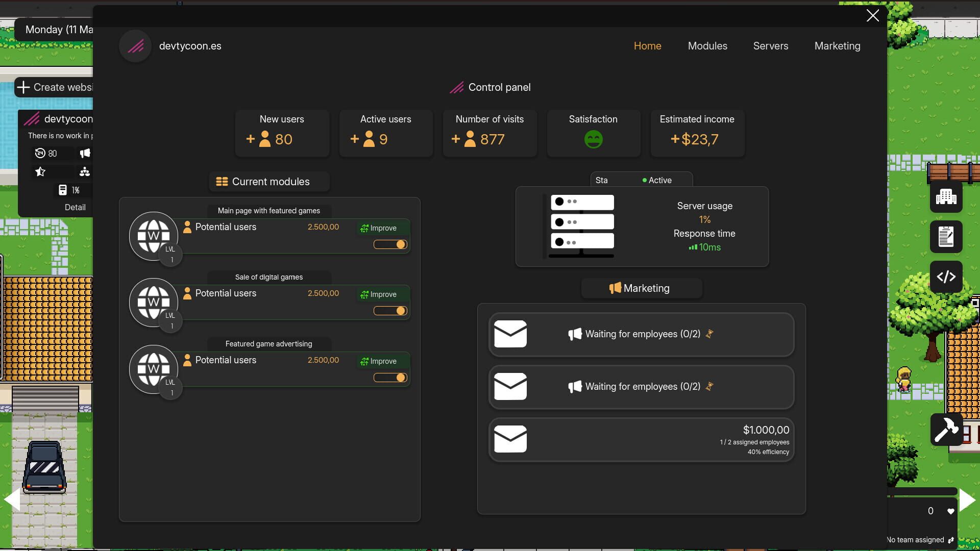Switch to the Modules tab
Image resolution: width=980 pixels, height=551 pixels.
pos(707,46)
